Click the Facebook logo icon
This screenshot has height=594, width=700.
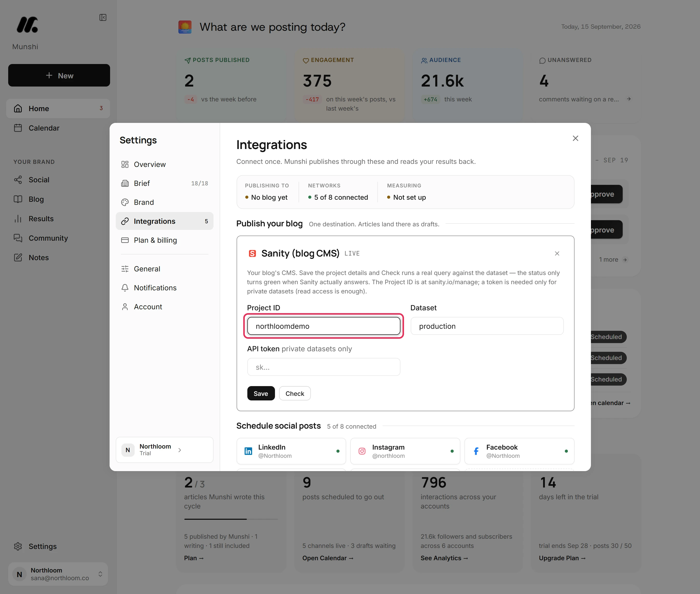point(476,451)
